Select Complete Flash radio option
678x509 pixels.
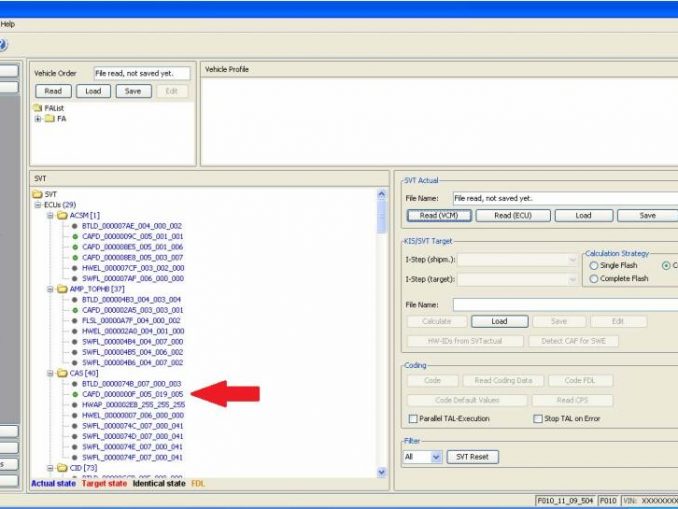595,279
